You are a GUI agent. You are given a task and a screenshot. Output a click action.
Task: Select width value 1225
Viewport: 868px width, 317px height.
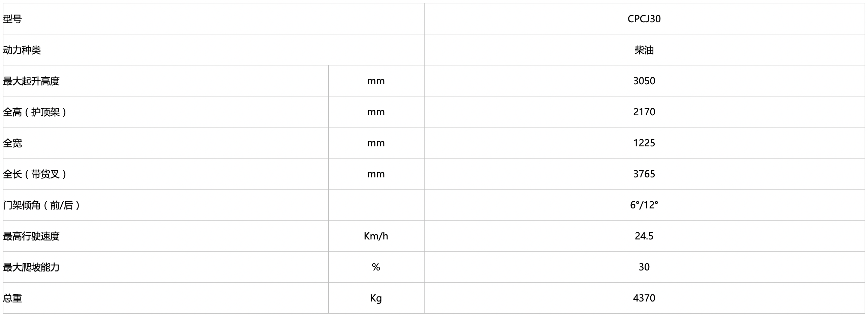click(644, 143)
